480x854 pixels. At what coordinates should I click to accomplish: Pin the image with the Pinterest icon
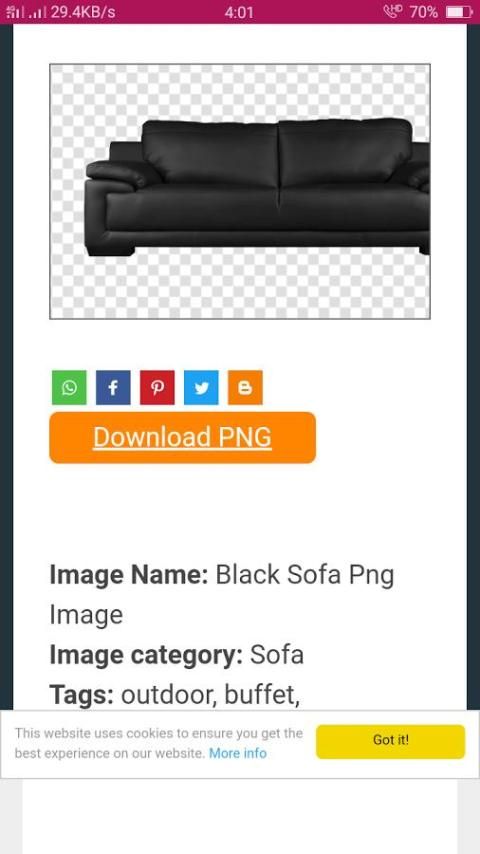(x=157, y=387)
